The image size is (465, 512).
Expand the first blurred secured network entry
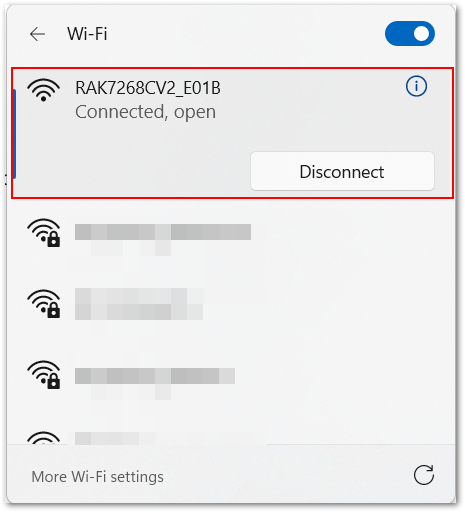point(232,236)
